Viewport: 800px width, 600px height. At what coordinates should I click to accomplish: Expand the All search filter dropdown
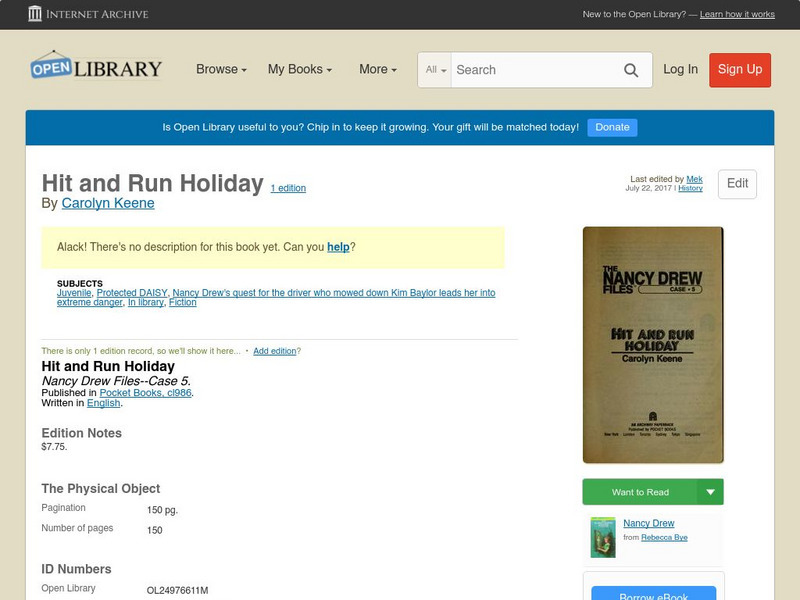tap(435, 70)
